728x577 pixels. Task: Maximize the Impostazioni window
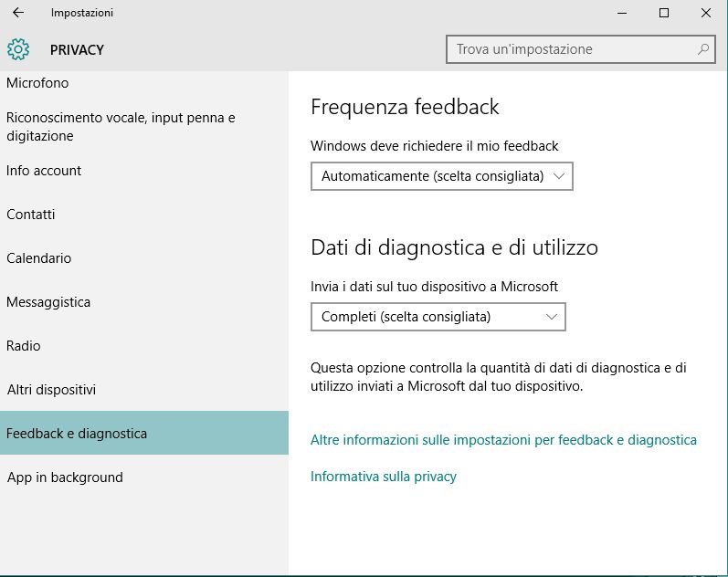tap(664, 13)
